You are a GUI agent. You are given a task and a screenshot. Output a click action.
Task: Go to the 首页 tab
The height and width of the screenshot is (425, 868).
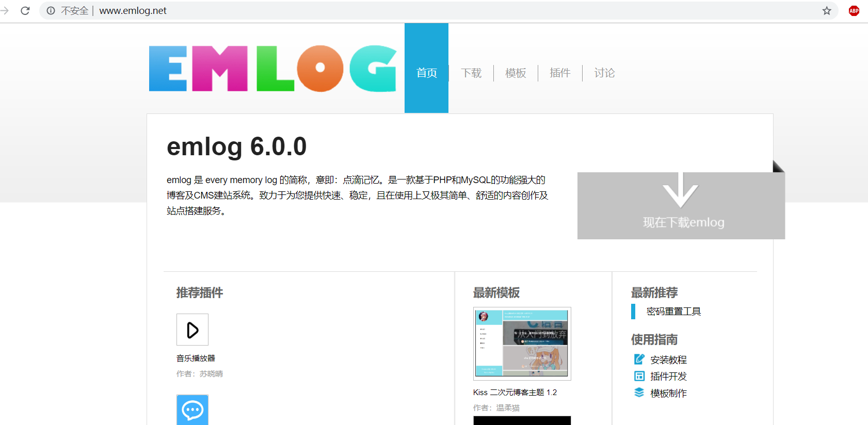point(426,68)
